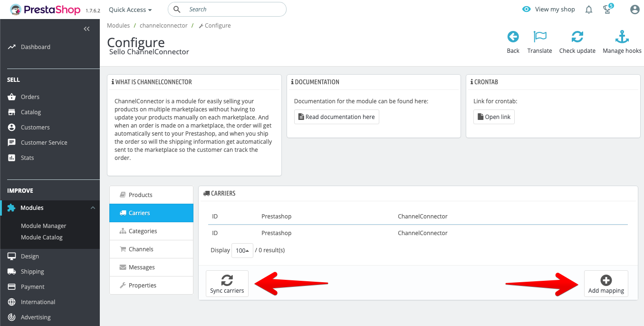Switch to the Categories tab
This screenshot has height=326, width=644.
[152, 231]
